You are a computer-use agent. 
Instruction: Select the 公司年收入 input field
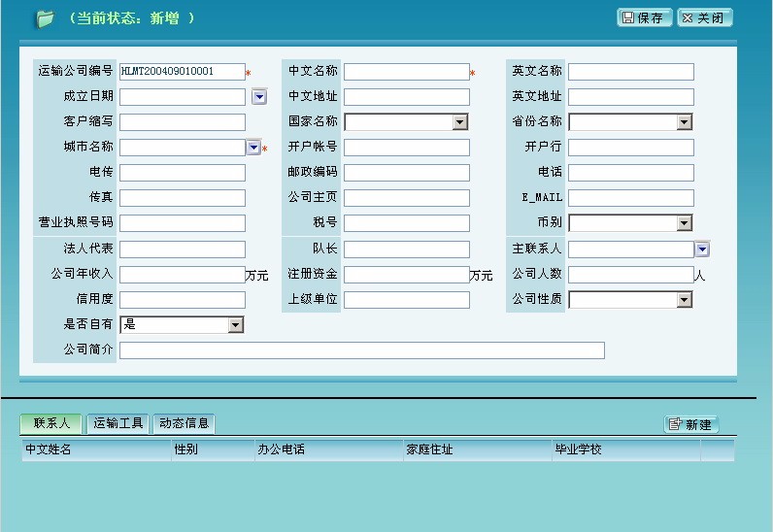point(183,274)
